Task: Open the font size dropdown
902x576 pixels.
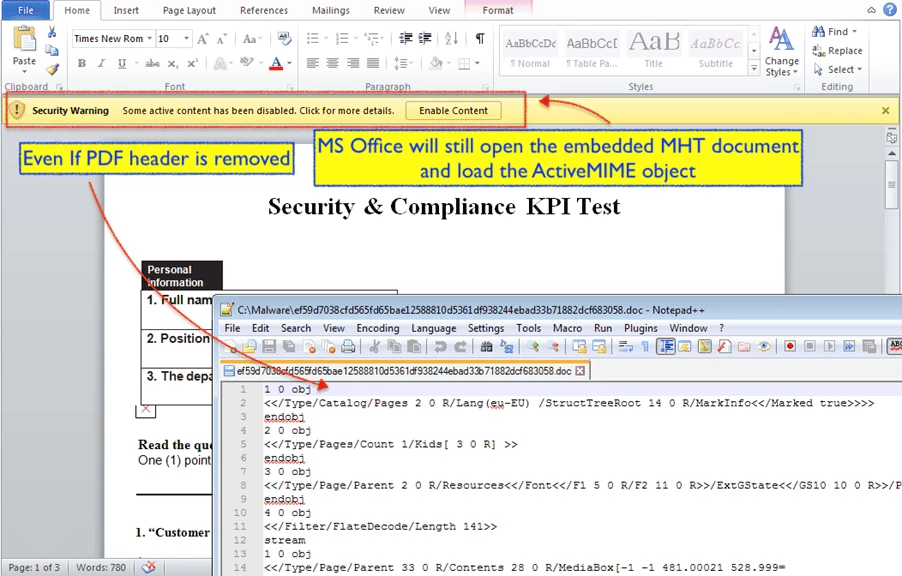Action: pyautogui.click(x=187, y=39)
